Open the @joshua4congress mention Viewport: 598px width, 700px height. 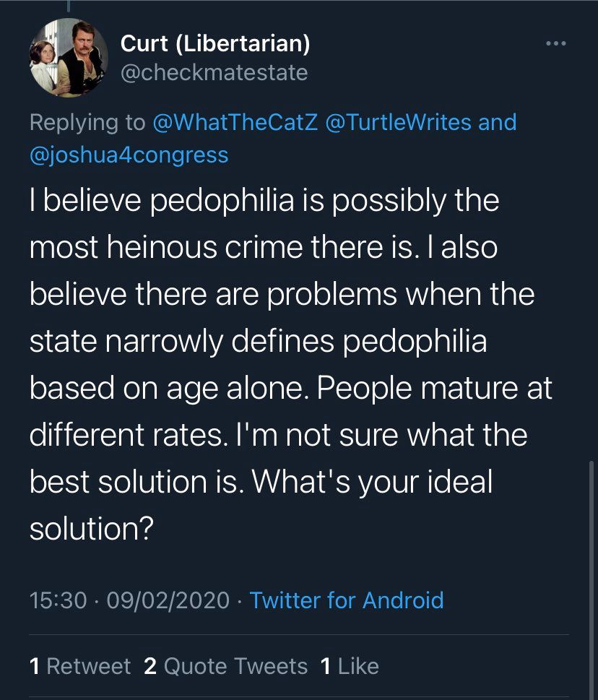(129, 155)
